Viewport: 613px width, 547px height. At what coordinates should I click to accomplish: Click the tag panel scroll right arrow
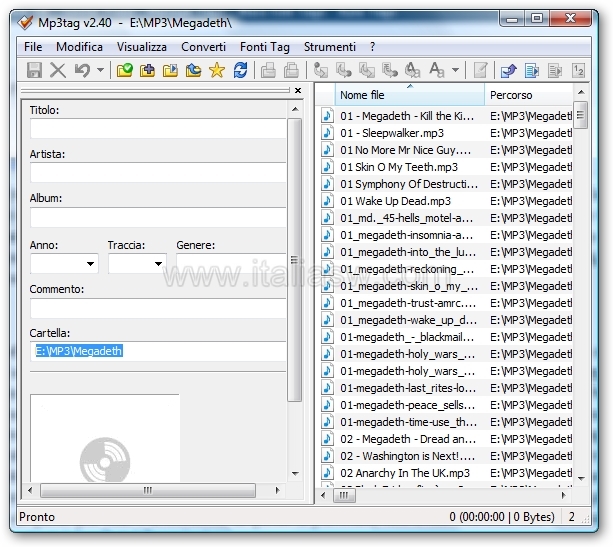pos(278,490)
